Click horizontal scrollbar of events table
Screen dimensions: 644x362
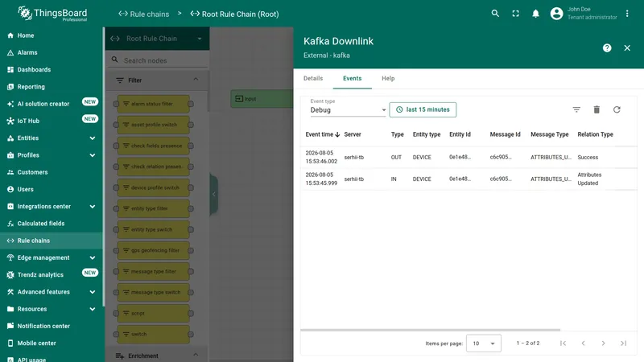(x=430, y=330)
